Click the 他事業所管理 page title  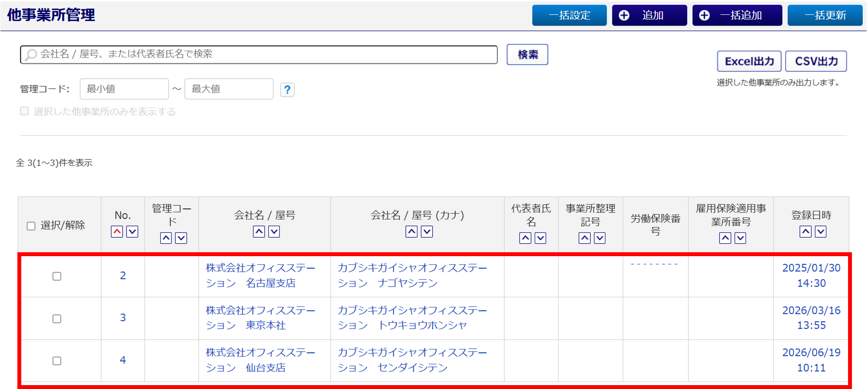pos(51,15)
